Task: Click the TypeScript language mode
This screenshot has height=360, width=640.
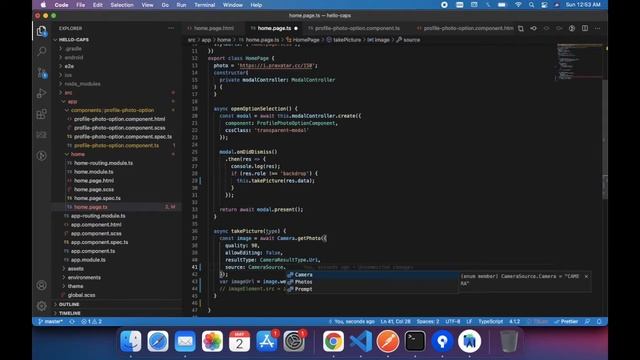Action: pyautogui.click(x=490, y=322)
